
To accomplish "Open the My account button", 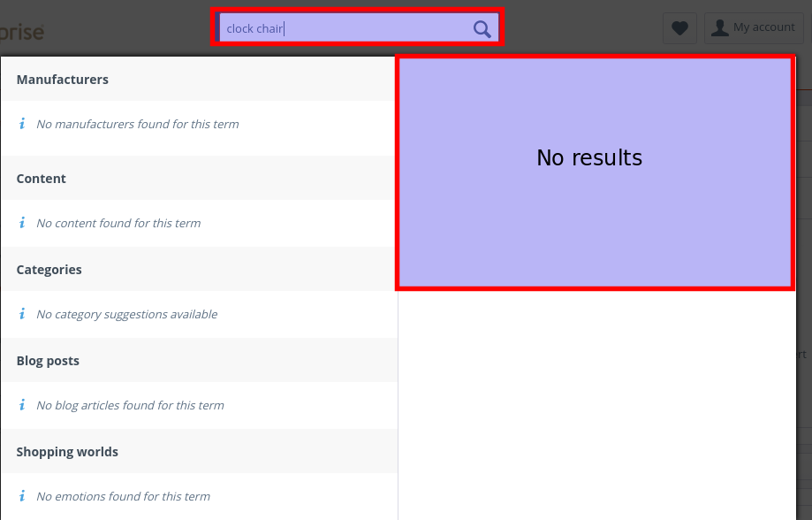I will click(x=754, y=28).
